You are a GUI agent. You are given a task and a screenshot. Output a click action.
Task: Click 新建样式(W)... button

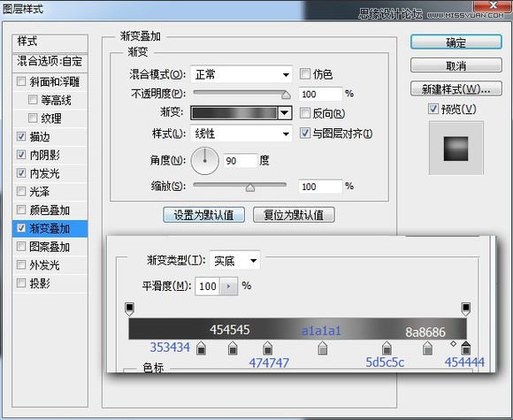(x=456, y=88)
